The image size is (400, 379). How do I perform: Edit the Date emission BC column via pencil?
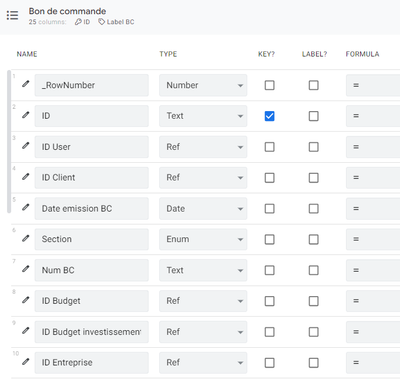(x=26, y=207)
